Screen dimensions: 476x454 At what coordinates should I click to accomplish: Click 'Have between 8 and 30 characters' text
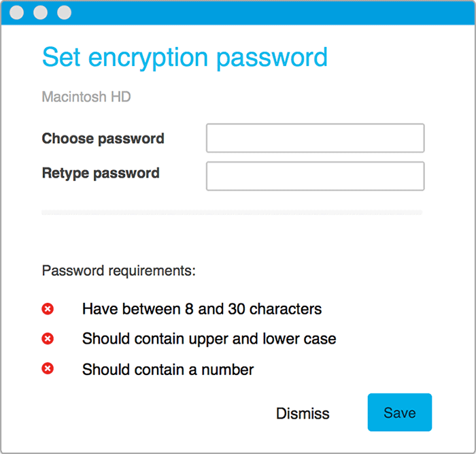click(x=202, y=309)
